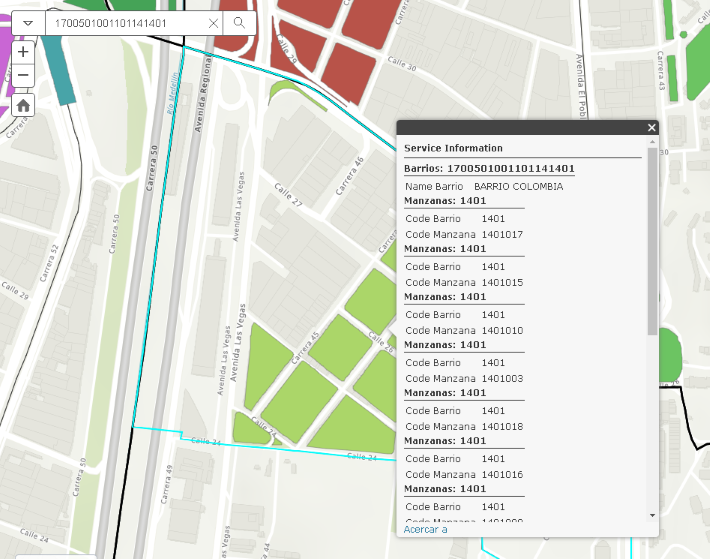The width and height of the screenshot is (710, 559).
Task: Select Code Manzana value 1401016
Action: pos(502,474)
